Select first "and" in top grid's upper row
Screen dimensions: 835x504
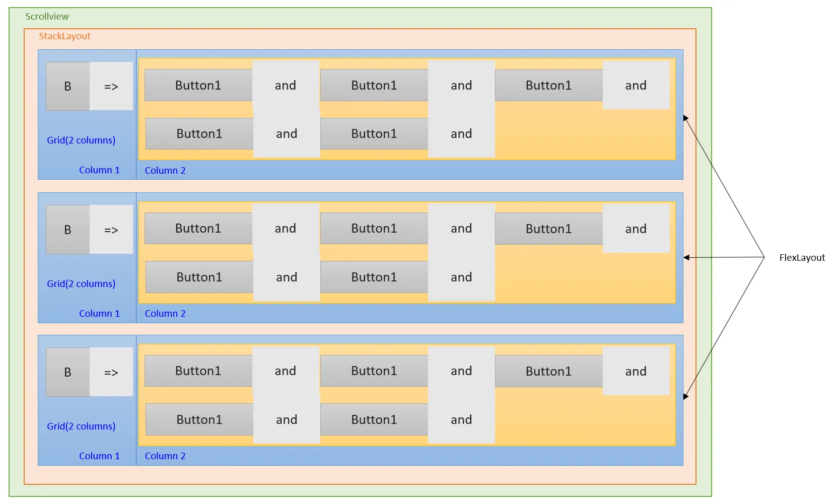tap(286, 85)
